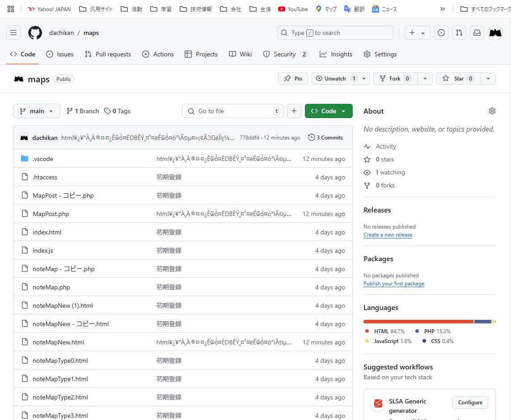Pin the maps repository
The width and height of the screenshot is (511, 420).
[293, 78]
